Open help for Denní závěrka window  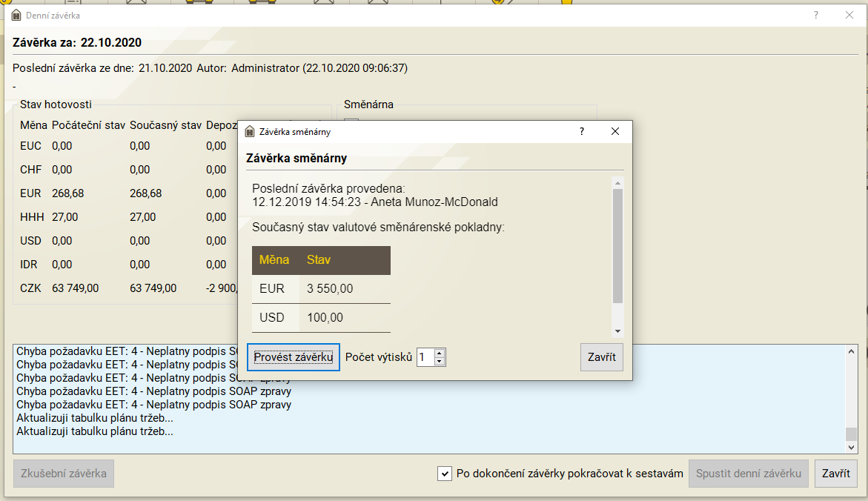click(x=816, y=15)
